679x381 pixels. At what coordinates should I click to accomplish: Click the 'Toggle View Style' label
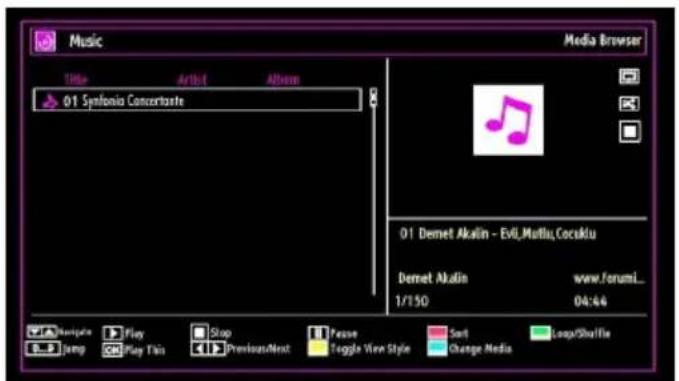(370, 349)
